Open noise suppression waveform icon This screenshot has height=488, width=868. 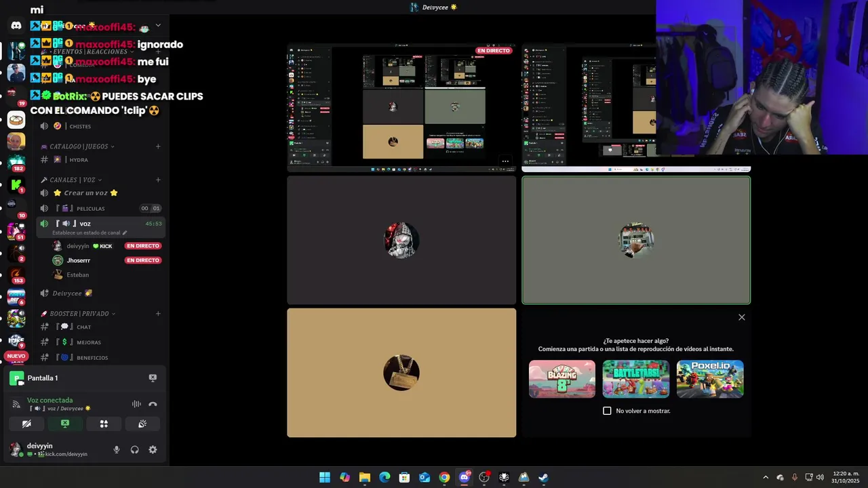click(x=136, y=404)
